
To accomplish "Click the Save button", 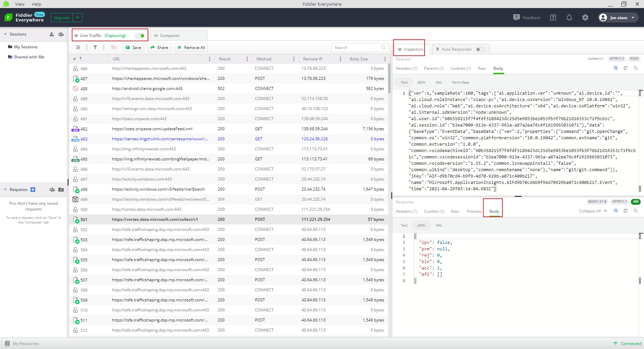I will click(133, 47).
